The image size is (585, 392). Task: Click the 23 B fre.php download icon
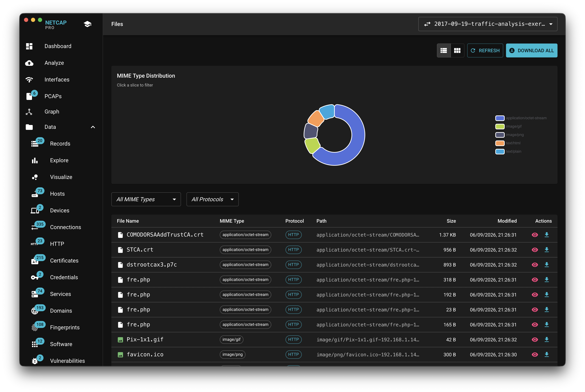pos(547,309)
